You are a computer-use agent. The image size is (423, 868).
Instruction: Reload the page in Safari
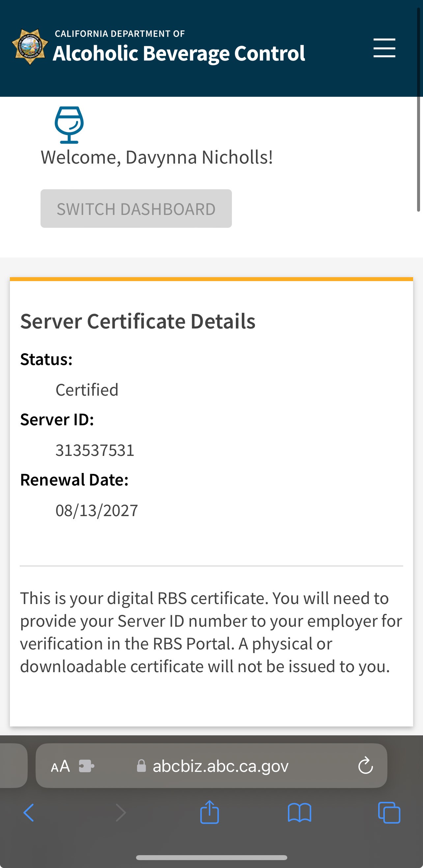(x=365, y=766)
